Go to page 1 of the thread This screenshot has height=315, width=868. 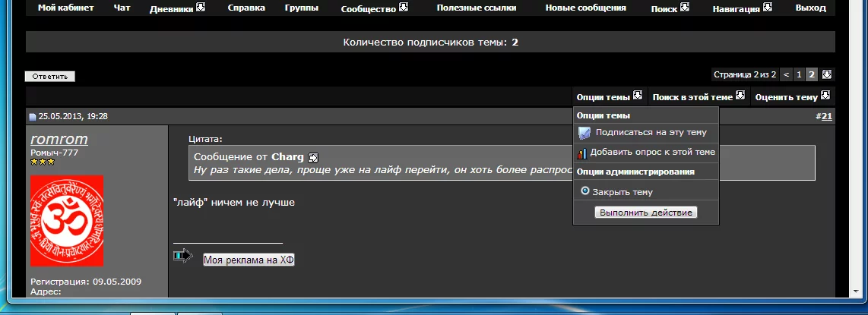799,74
